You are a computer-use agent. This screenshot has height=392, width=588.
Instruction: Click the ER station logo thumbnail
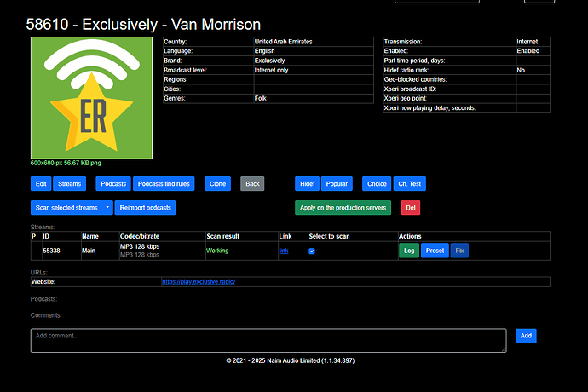tap(91, 98)
